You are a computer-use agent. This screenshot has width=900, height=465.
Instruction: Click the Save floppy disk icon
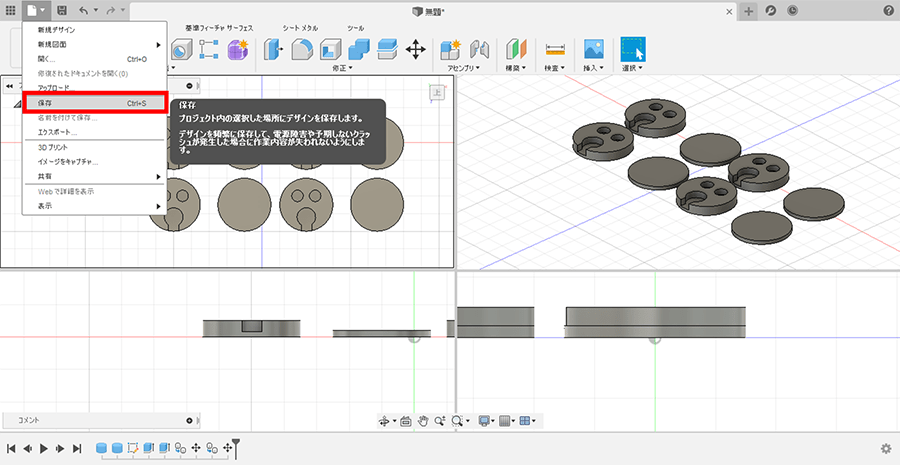tap(62, 10)
